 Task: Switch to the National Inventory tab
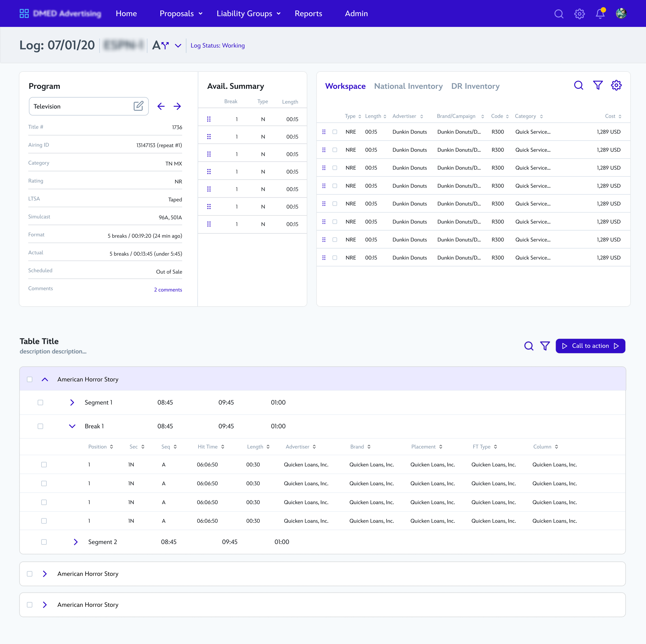pyautogui.click(x=408, y=86)
